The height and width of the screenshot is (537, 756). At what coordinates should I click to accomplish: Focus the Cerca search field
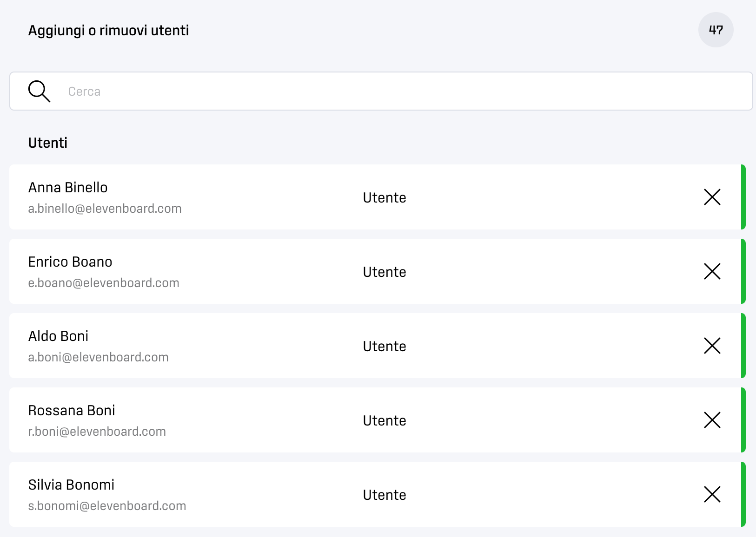[381, 91]
